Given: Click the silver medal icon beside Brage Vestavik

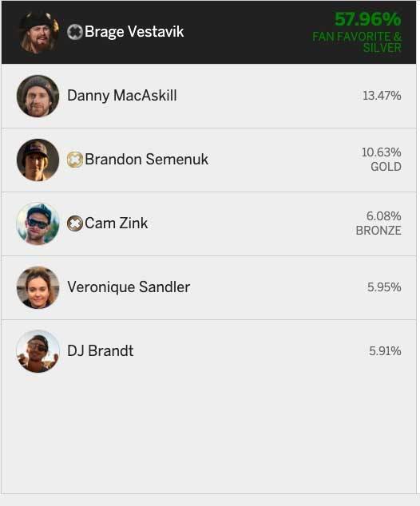Looking at the screenshot, I should [74, 32].
